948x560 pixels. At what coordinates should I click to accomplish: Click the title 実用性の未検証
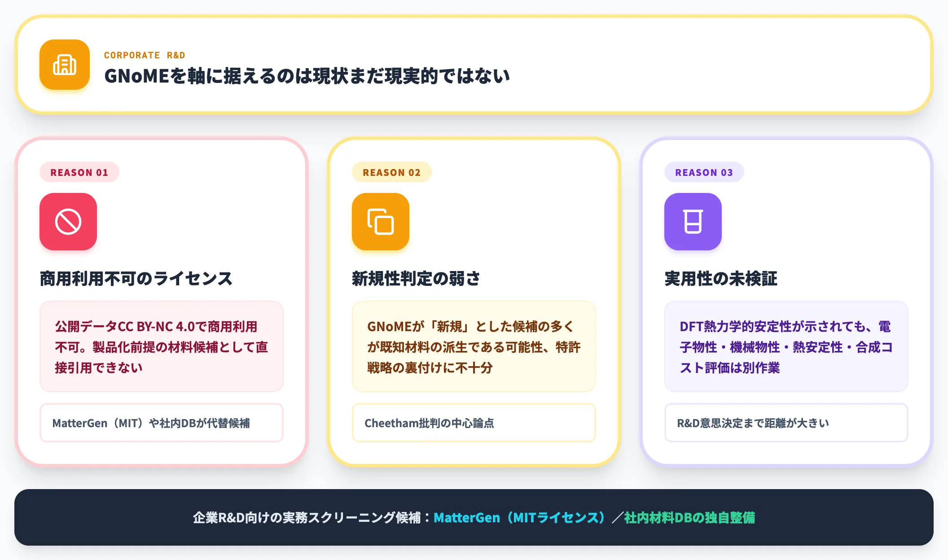point(721,278)
